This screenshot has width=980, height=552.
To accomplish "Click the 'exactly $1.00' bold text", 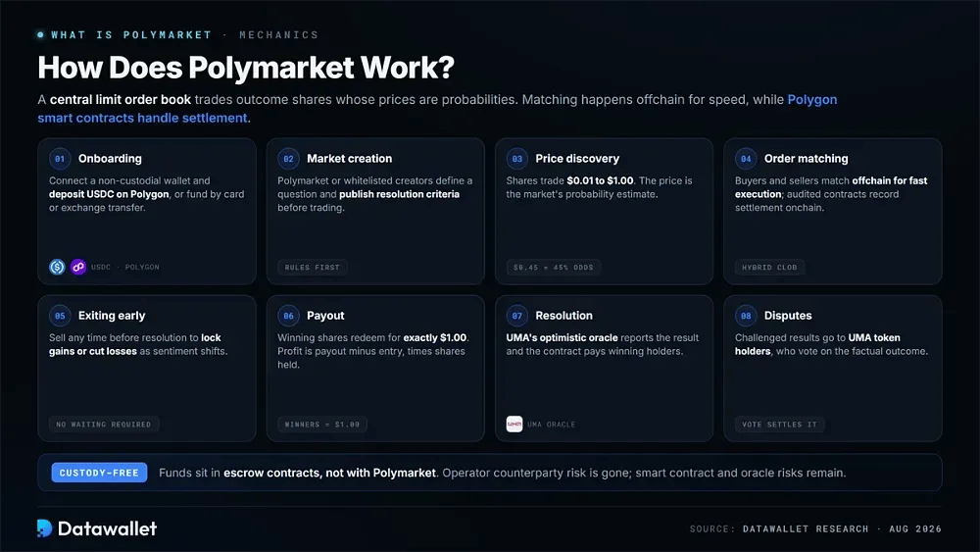I will tap(435, 337).
